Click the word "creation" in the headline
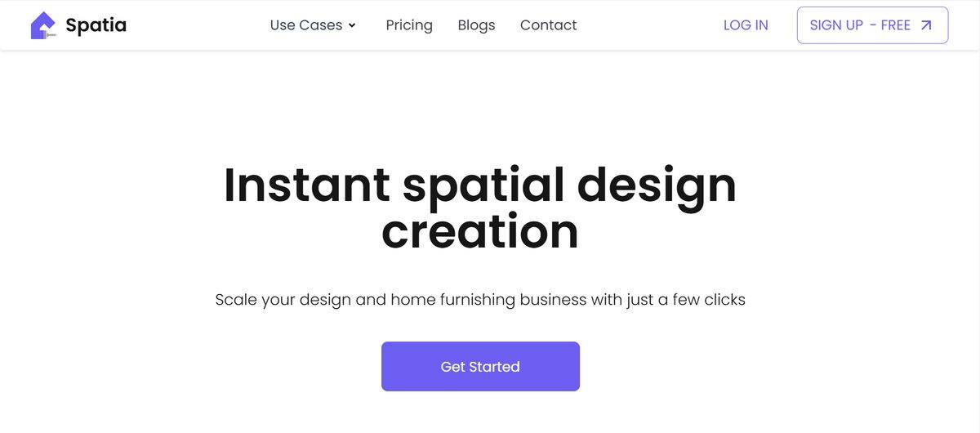 coord(480,231)
